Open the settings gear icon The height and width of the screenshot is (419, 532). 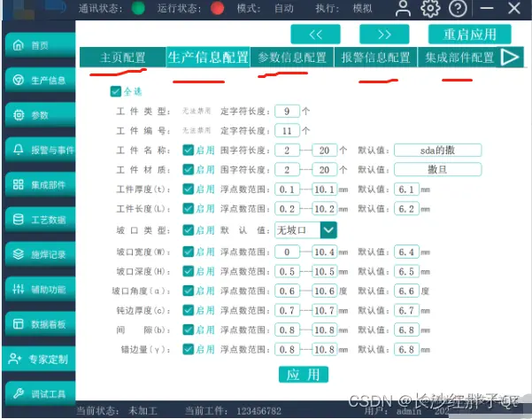430,9
